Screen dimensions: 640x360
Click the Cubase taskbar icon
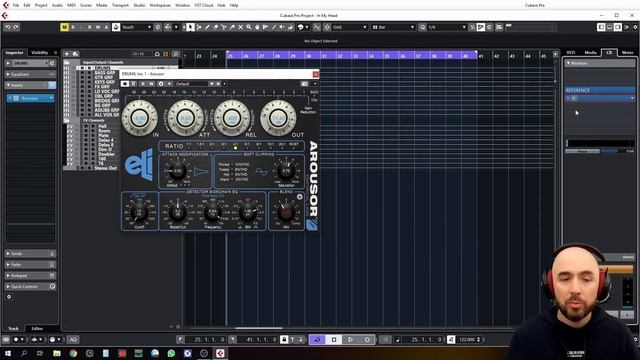pyautogui.click(x=220, y=353)
